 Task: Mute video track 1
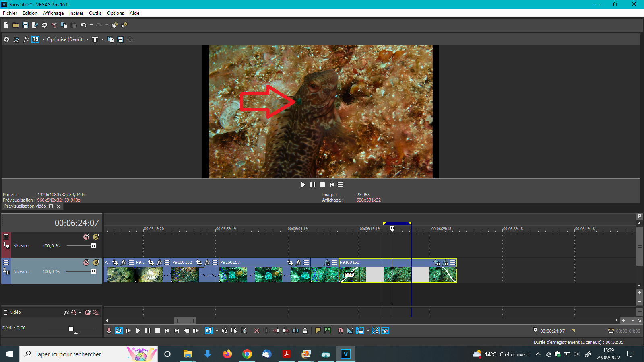click(x=86, y=237)
